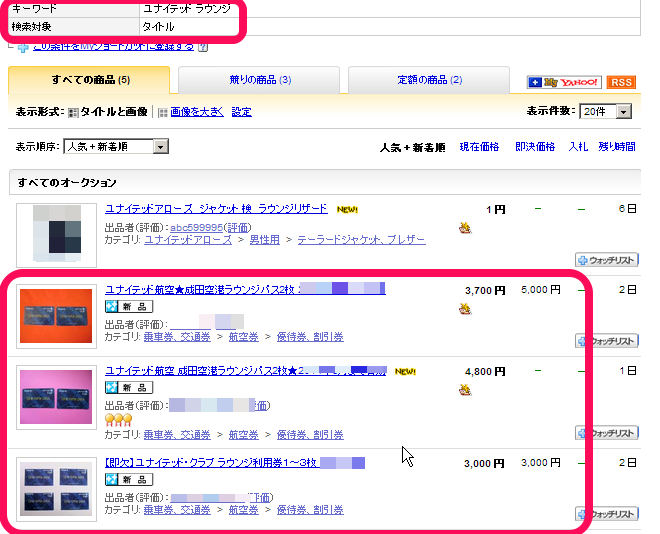
Task: Click seller rating medals on 4,800円 listing
Action: [x=118, y=419]
